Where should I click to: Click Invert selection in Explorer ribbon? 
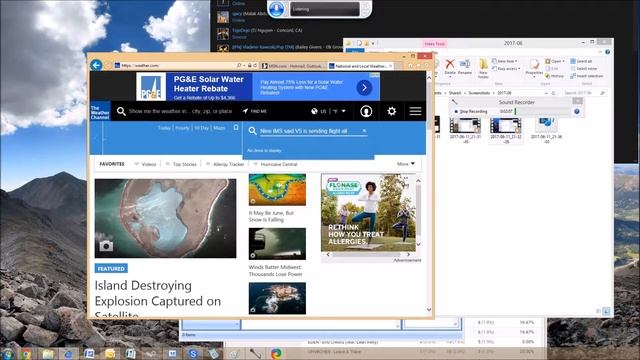click(587, 76)
